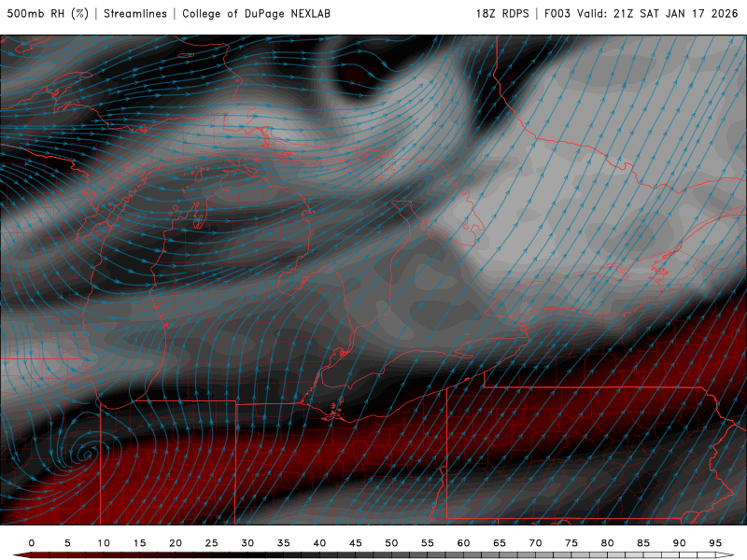Select the colorbar value "10"

point(104,543)
